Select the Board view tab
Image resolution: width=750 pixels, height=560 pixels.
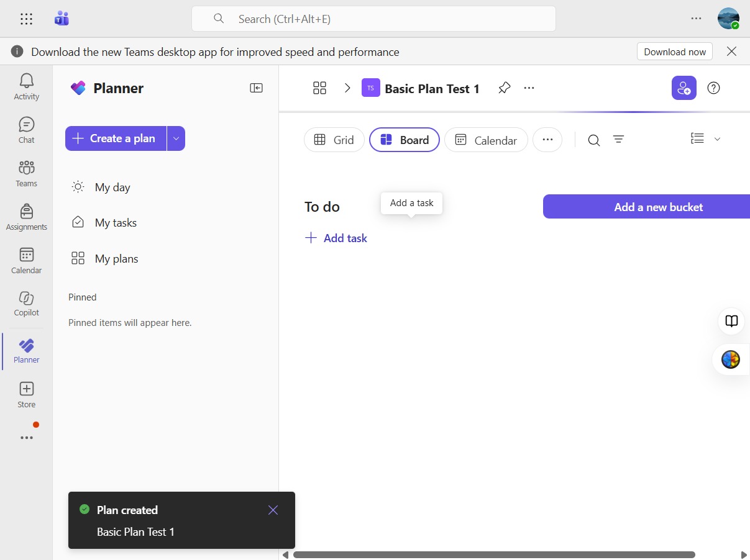pyautogui.click(x=405, y=140)
